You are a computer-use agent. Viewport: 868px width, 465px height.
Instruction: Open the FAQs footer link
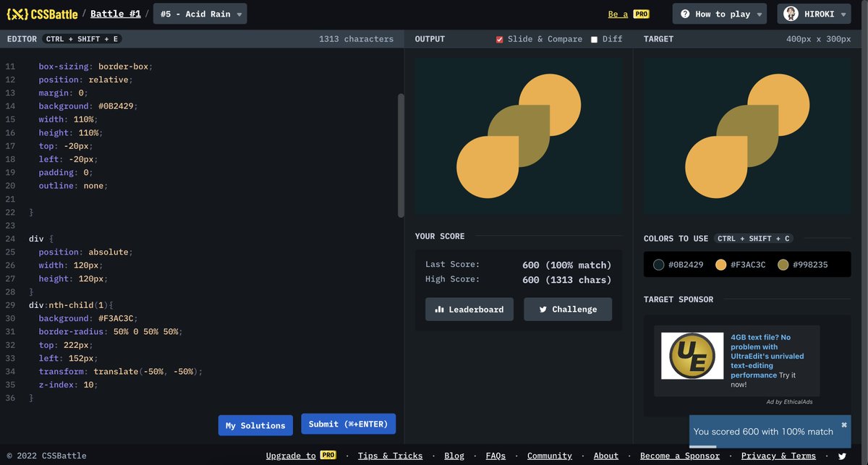[495, 456]
